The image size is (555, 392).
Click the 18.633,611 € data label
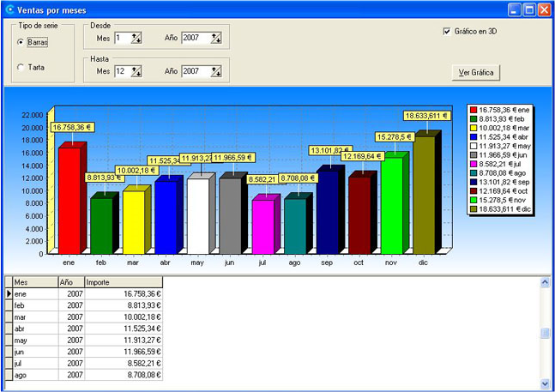coord(427,116)
